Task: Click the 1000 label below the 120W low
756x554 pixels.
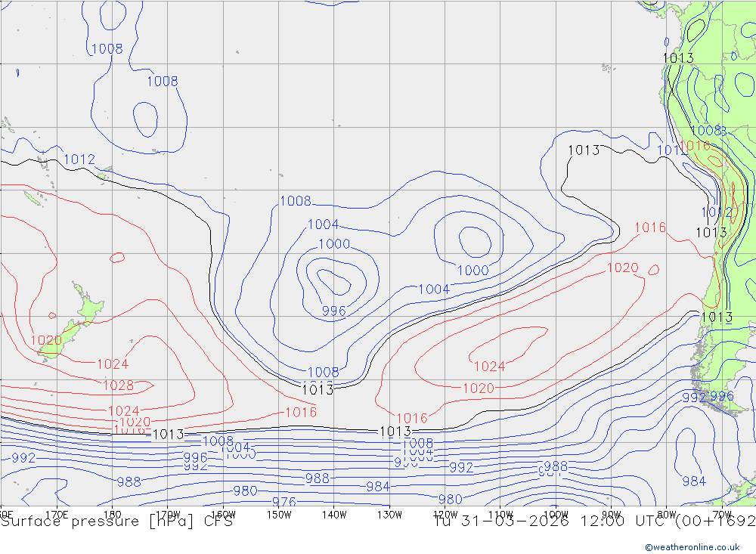Action: (473, 271)
